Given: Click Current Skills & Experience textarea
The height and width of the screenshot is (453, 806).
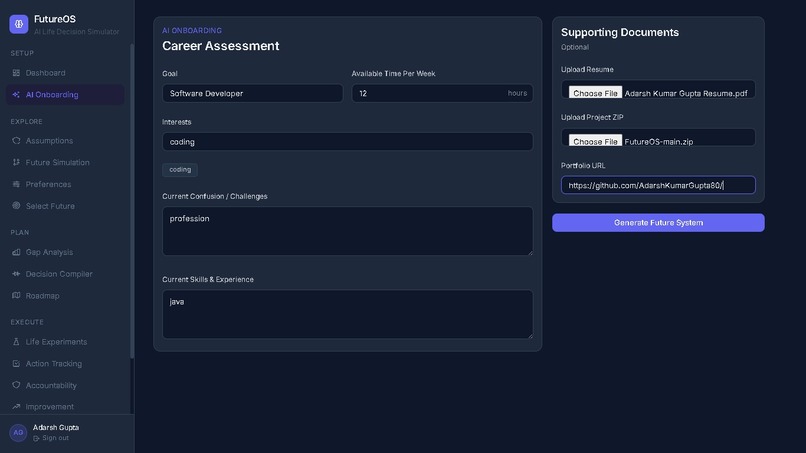Looking at the screenshot, I should click(347, 314).
